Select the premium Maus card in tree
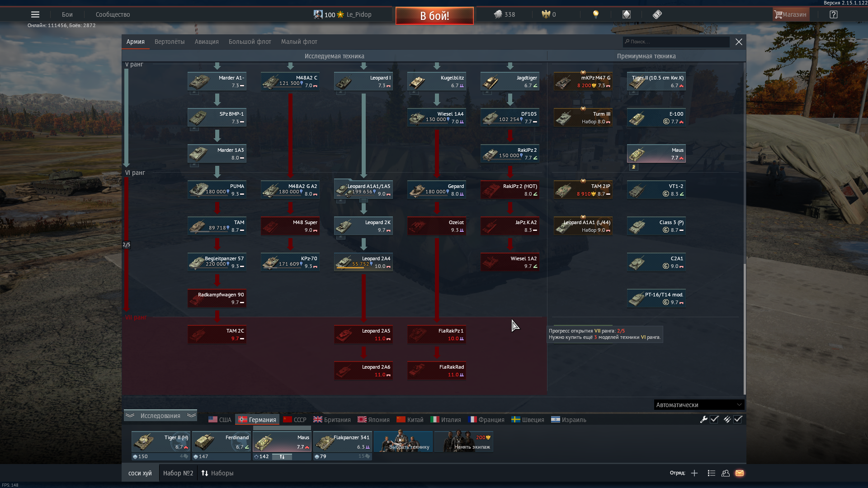 pyautogui.click(x=656, y=154)
